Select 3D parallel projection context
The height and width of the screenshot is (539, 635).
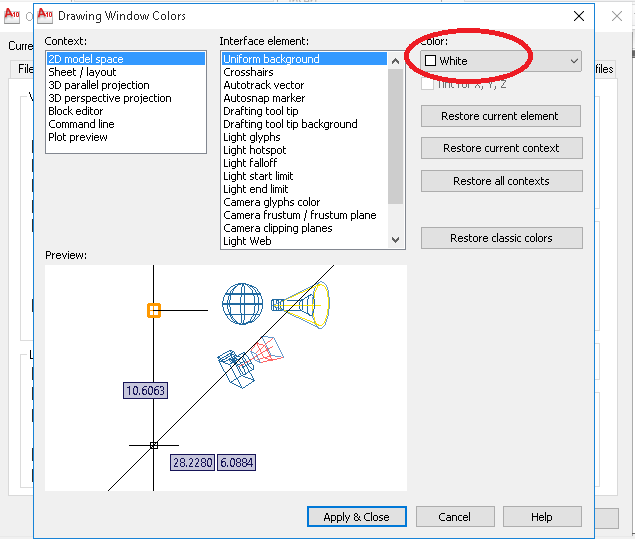(126, 85)
